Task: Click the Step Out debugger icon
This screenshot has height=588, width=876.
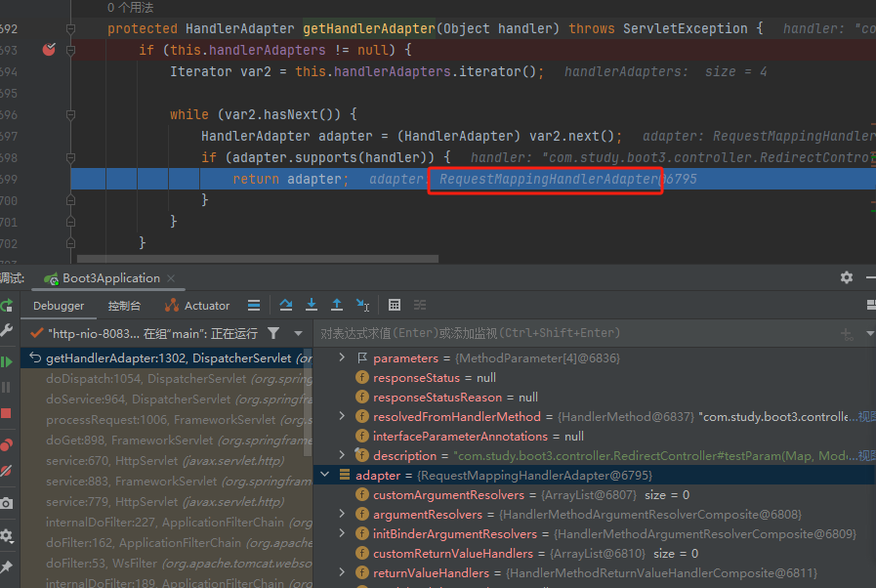Action: (337, 305)
